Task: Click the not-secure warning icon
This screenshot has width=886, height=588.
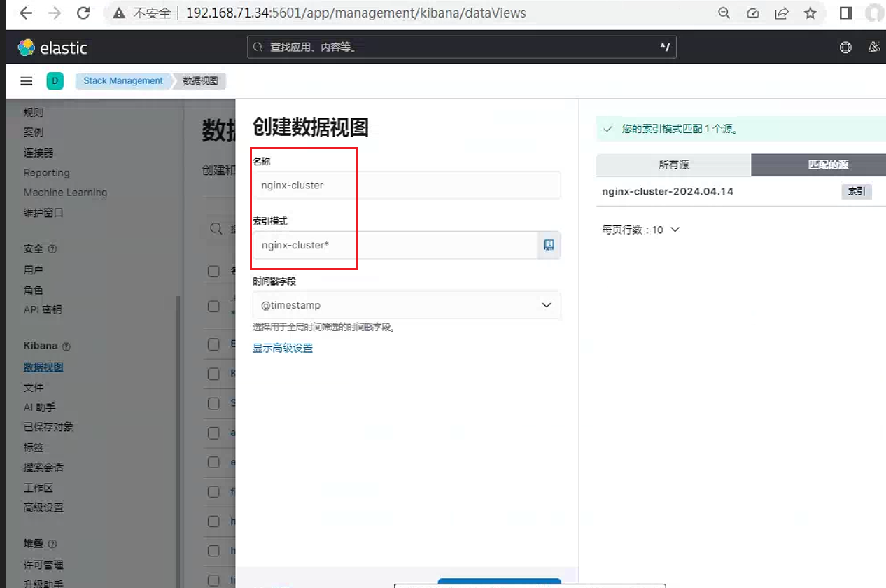Action: click(x=119, y=13)
